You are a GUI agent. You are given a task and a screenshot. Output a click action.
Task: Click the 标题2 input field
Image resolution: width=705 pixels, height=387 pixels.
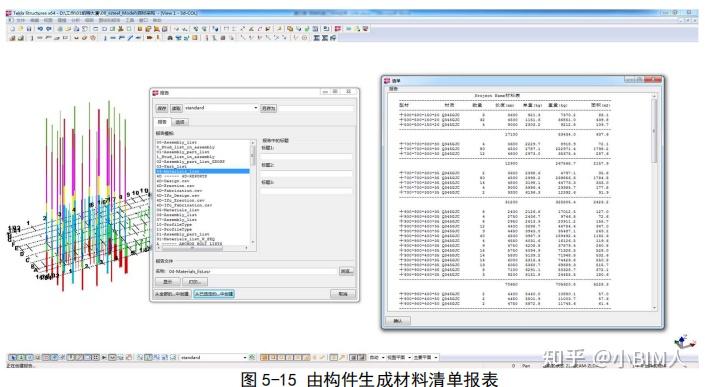point(306,173)
